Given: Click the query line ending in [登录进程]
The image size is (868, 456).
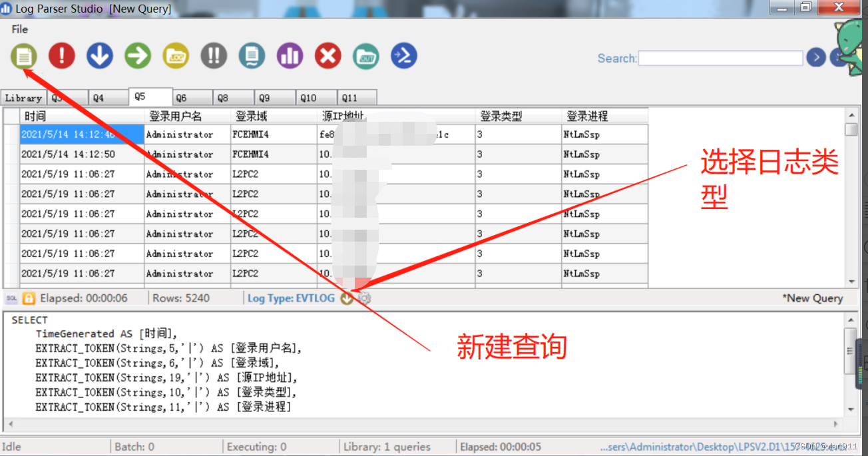Looking at the screenshot, I should (163, 407).
